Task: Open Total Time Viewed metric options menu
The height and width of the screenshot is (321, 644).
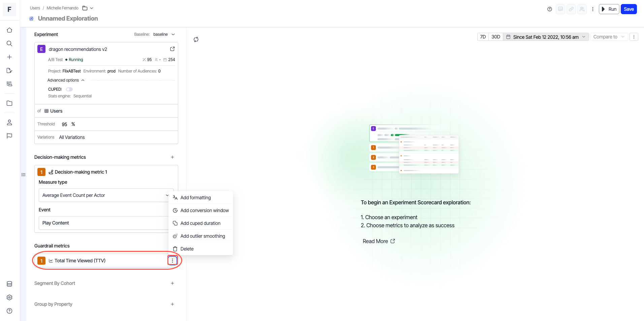Action: [172, 261]
